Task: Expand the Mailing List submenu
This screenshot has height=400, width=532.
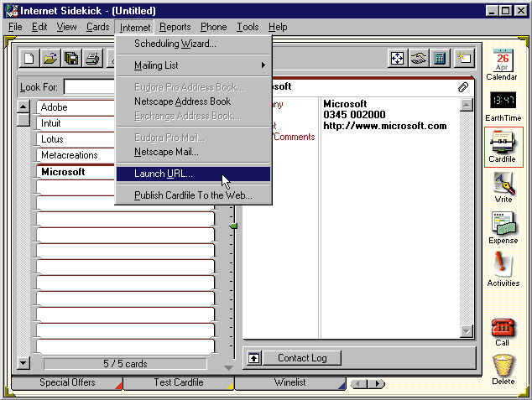Action: (x=193, y=65)
